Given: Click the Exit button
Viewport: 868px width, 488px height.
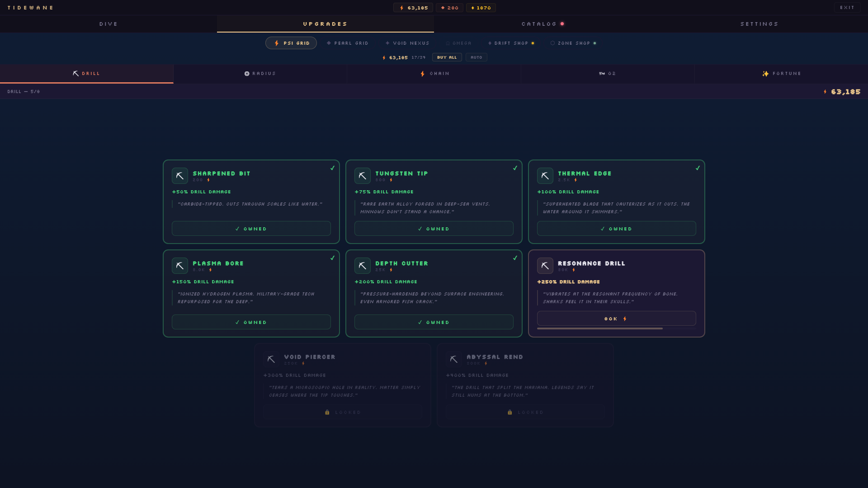Looking at the screenshot, I should point(847,8).
